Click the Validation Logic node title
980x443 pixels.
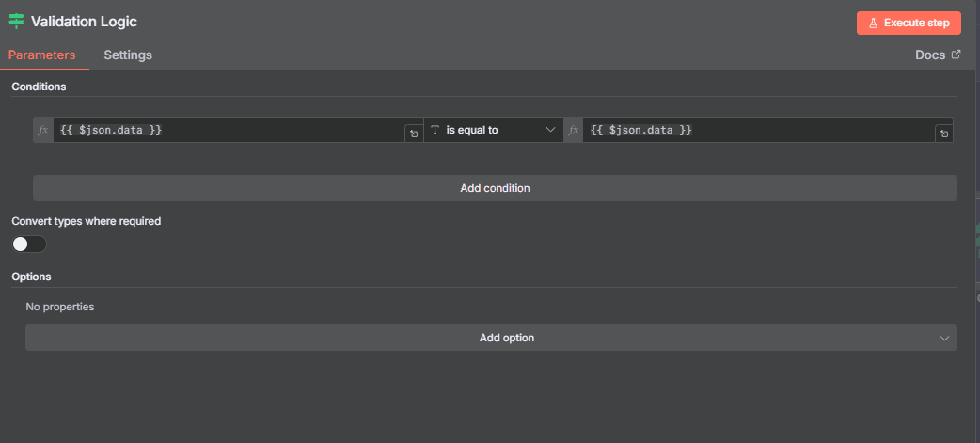tap(84, 22)
